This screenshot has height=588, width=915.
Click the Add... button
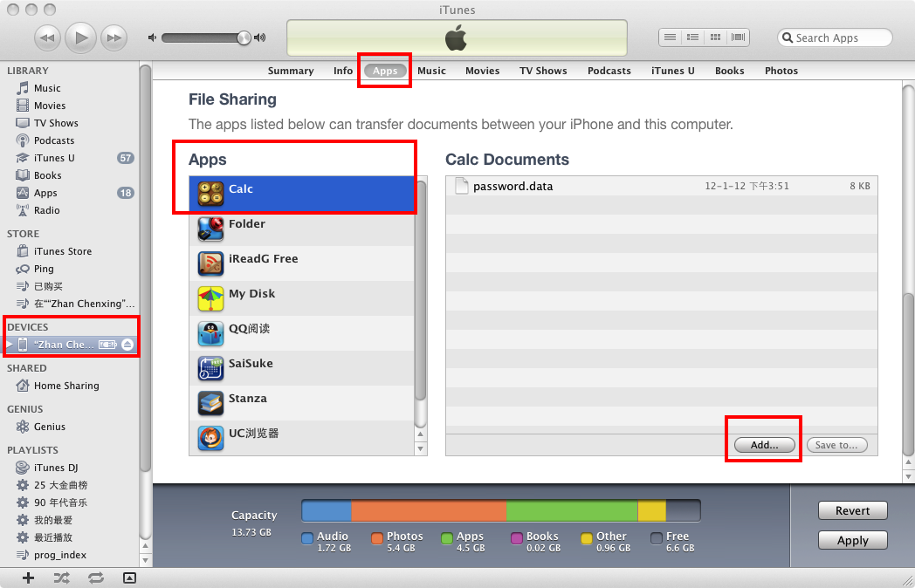[x=765, y=445]
